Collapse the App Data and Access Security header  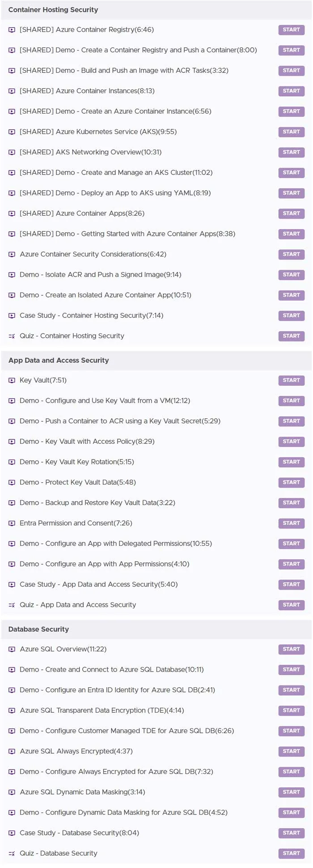pos(156,361)
